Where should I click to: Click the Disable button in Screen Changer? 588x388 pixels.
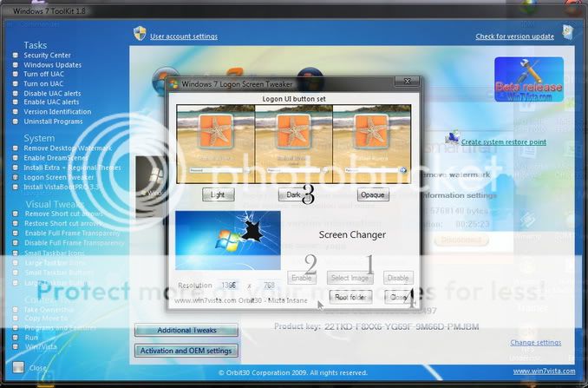398,278
